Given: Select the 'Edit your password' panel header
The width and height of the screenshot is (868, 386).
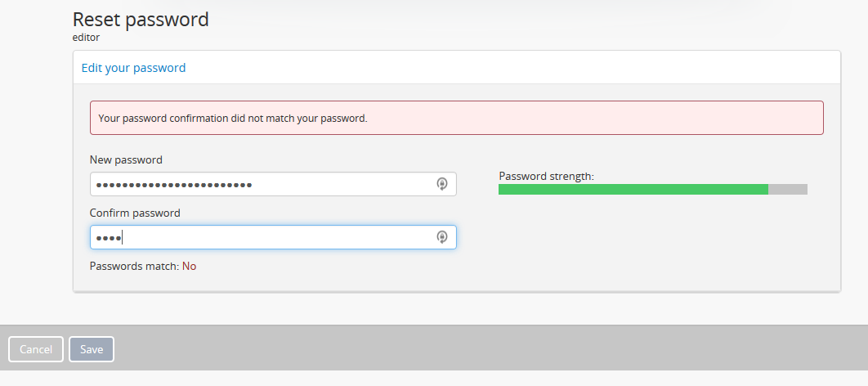Looking at the screenshot, I should 134,68.
